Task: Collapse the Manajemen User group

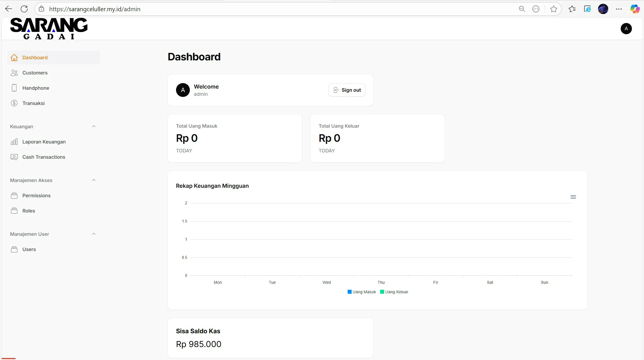Action: [93, 234]
